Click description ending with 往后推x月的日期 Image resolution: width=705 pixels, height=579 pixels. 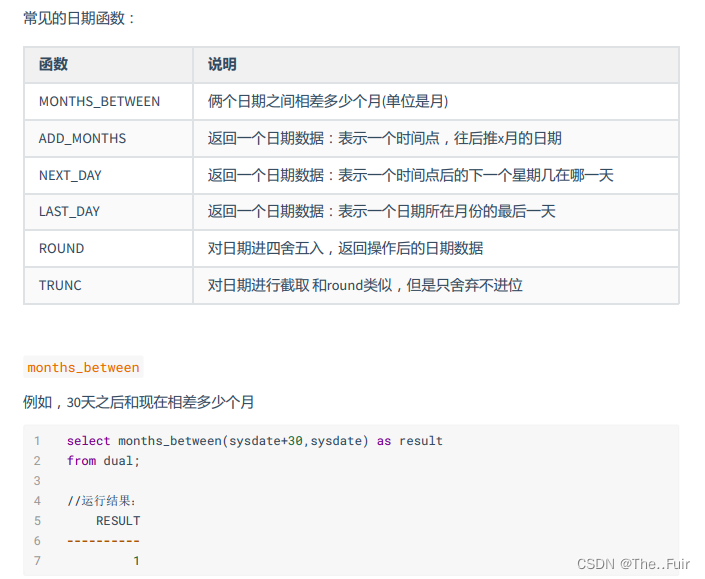point(384,138)
